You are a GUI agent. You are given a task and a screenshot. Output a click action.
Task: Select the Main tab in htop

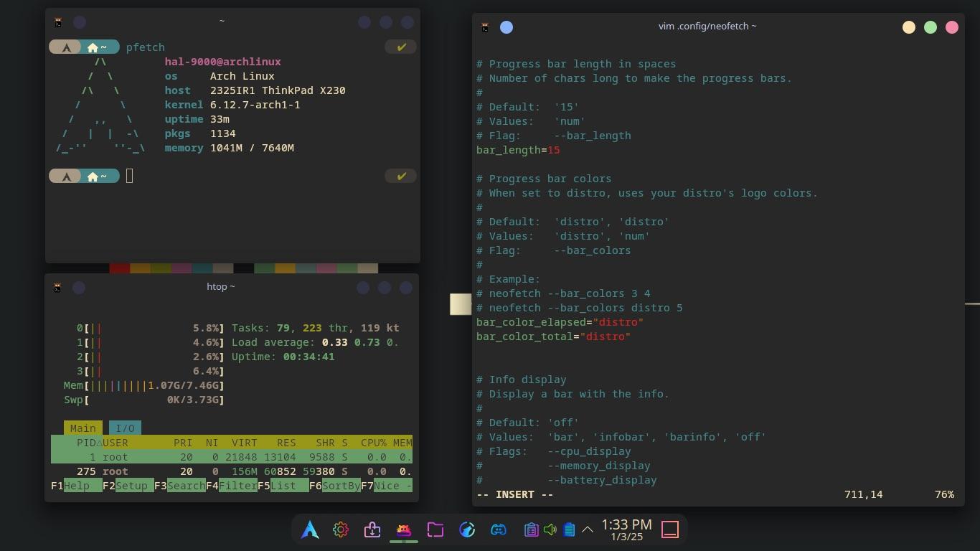tap(83, 428)
